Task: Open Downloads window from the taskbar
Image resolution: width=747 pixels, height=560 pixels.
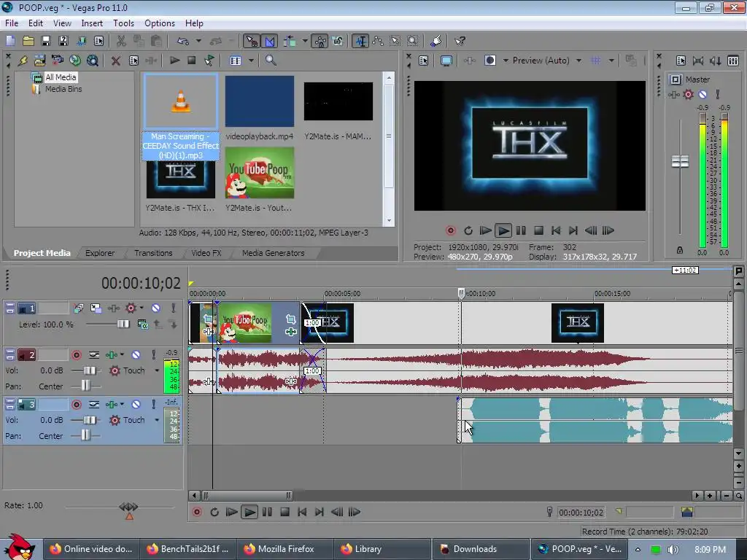Action: (480, 549)
